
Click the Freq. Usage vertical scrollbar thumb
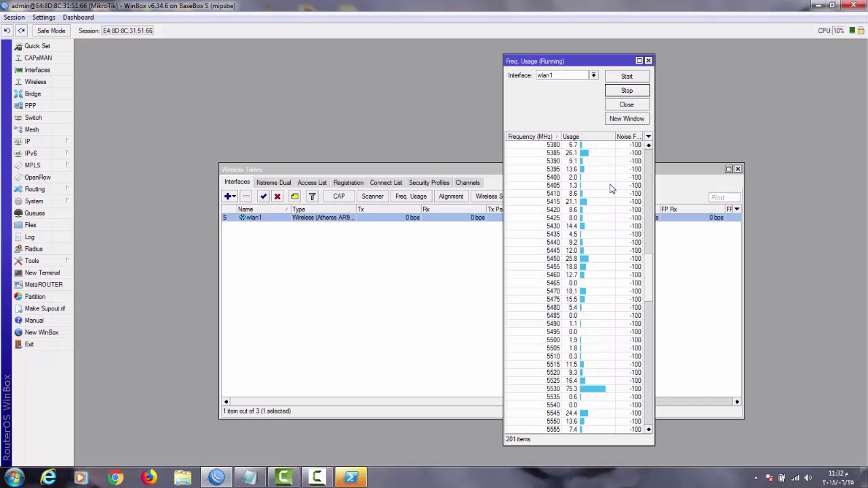pos(648,278)
